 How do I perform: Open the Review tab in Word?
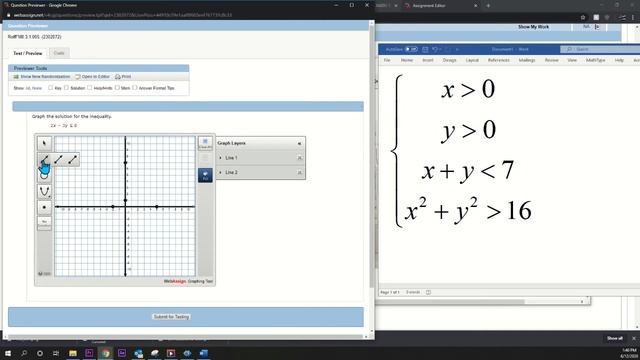point(551,60)
